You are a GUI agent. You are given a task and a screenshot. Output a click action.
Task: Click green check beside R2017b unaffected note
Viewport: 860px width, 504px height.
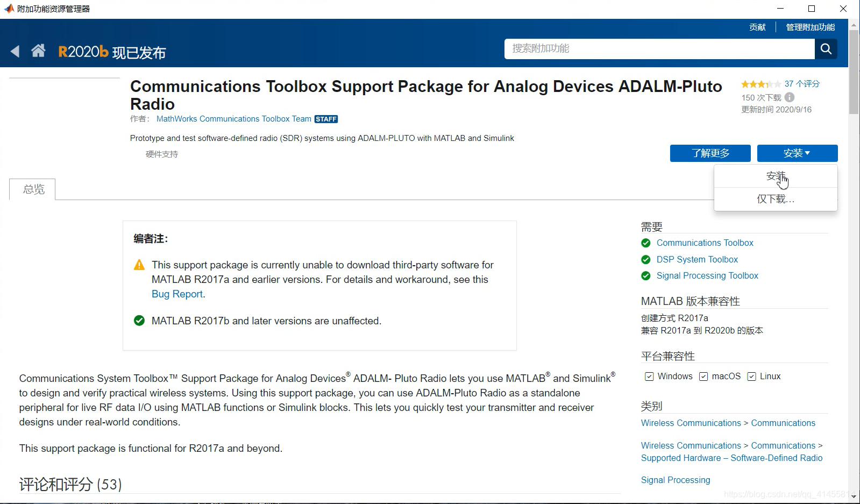139,321
